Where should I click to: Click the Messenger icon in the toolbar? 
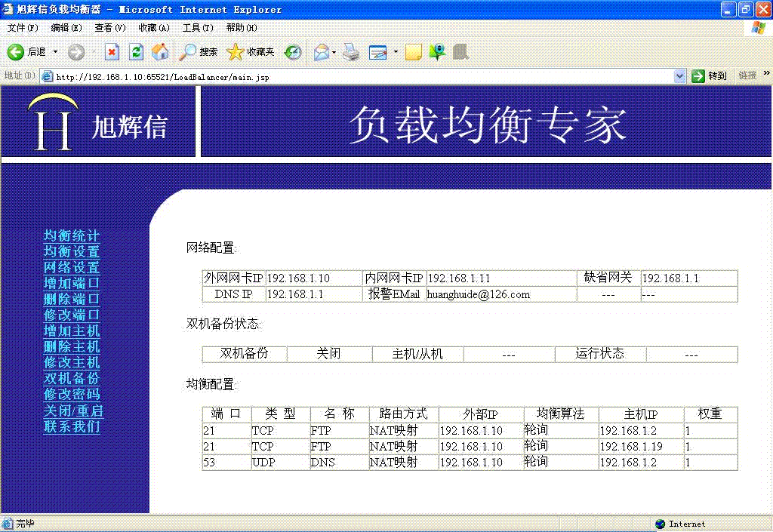(x=437, y=52)
